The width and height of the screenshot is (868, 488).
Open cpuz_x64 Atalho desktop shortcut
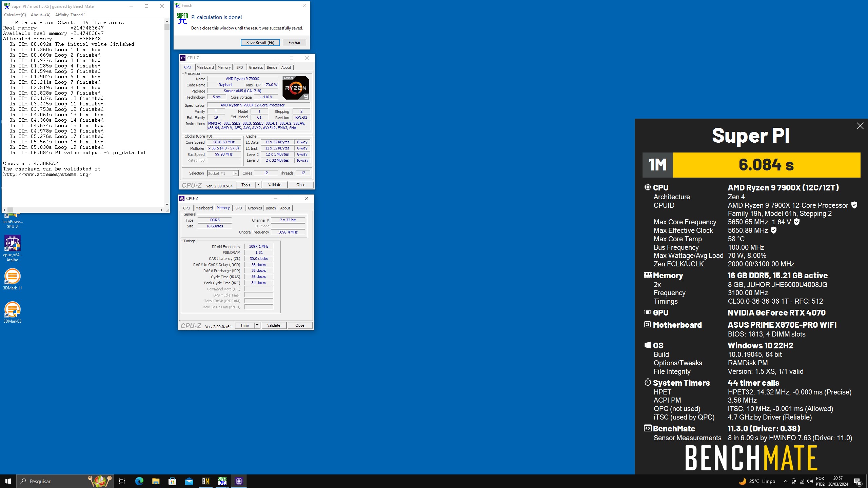[x=12, y=248]
